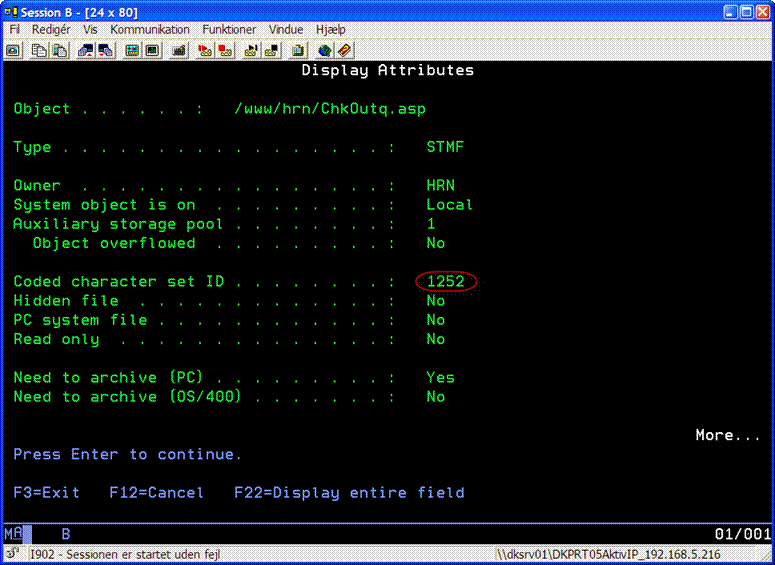Click the Read only value No
The image size is (775, 565).
(436, 339)
